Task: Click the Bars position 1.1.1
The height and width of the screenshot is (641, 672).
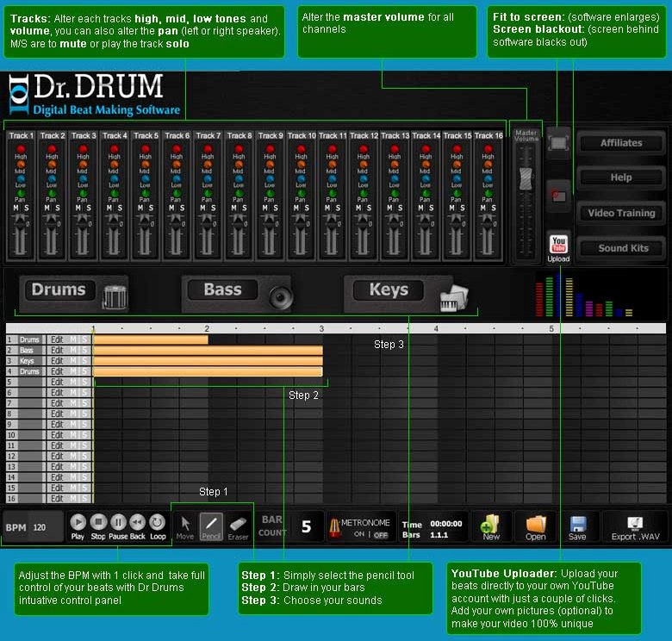Action: 439,535
